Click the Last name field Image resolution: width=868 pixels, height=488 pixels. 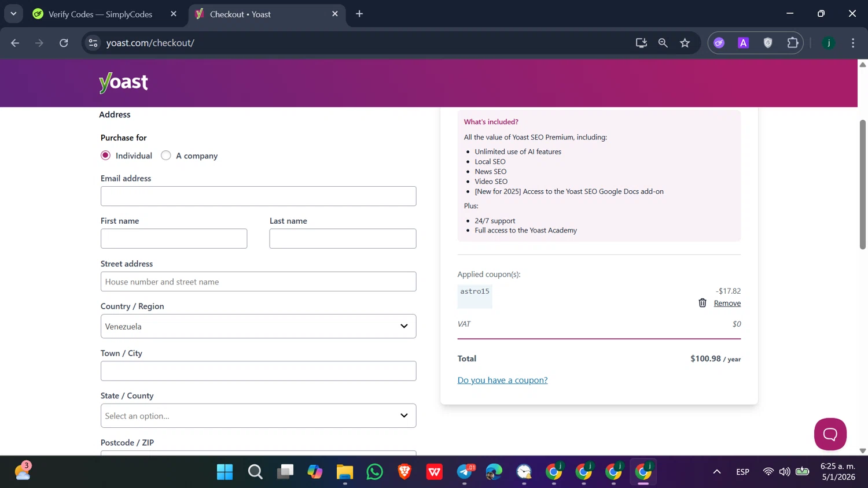tap(343, 239)
